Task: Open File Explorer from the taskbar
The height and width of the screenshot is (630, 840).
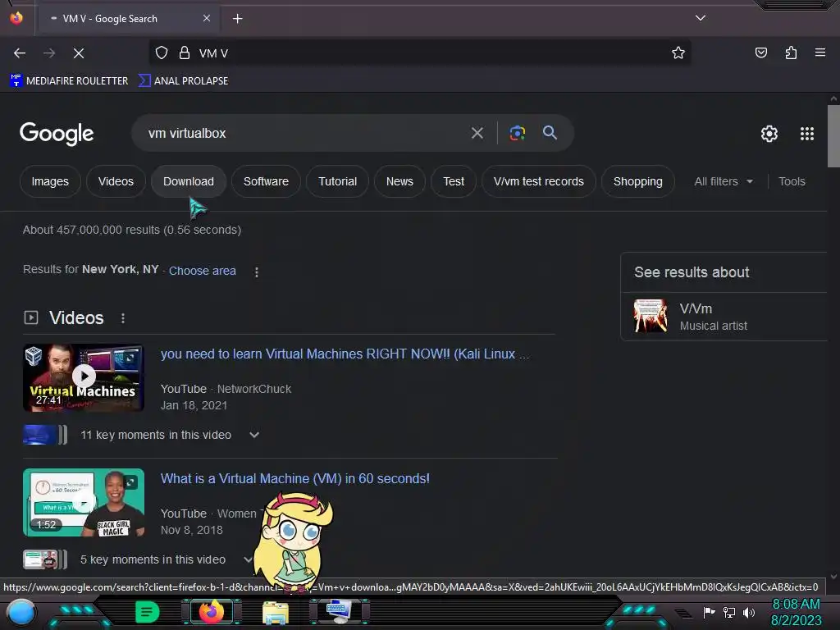Action: pos(276,612)
